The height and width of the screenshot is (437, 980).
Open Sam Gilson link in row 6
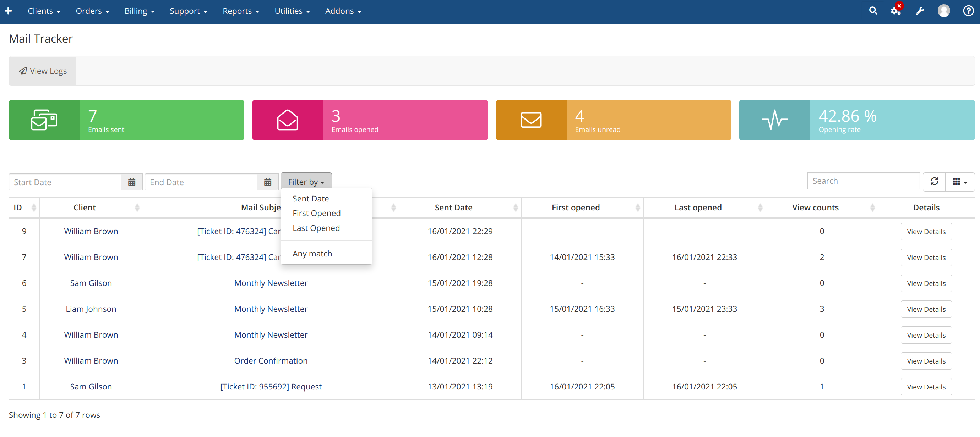click(x=91, y=283)
